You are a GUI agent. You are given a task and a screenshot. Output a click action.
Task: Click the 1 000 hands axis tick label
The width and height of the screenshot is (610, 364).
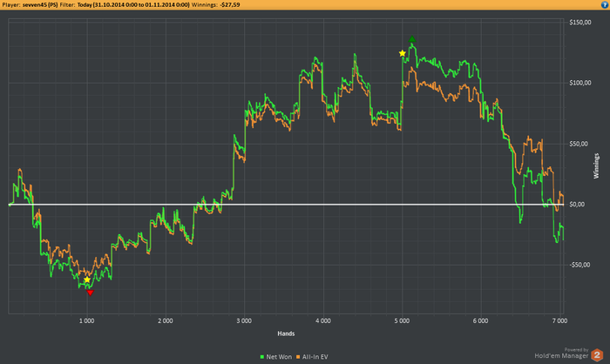pos(87,320)
